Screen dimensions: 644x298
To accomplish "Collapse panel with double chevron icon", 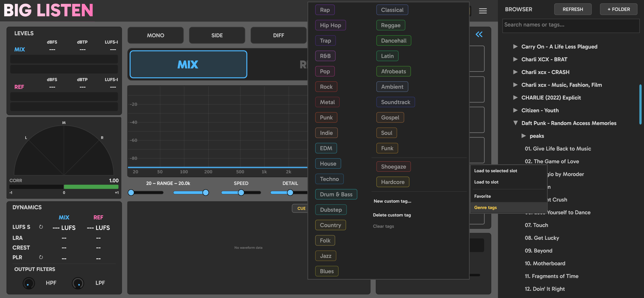I will [479, 34].
